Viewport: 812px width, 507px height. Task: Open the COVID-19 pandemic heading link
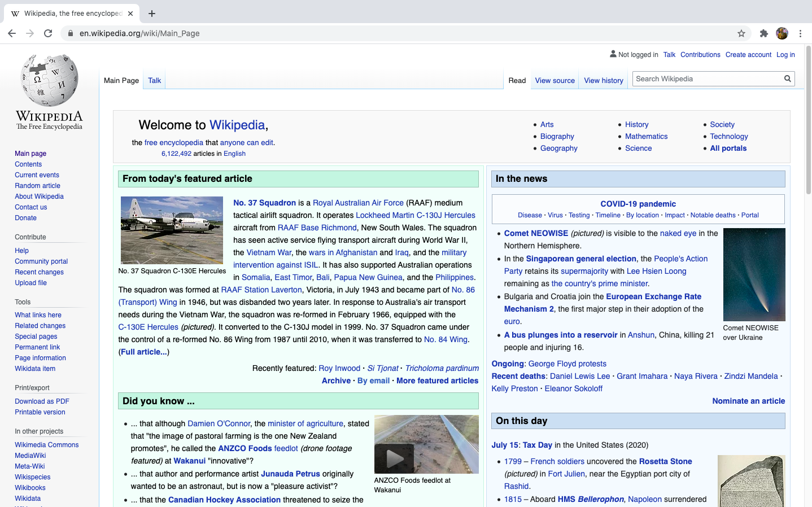point(638,204)
